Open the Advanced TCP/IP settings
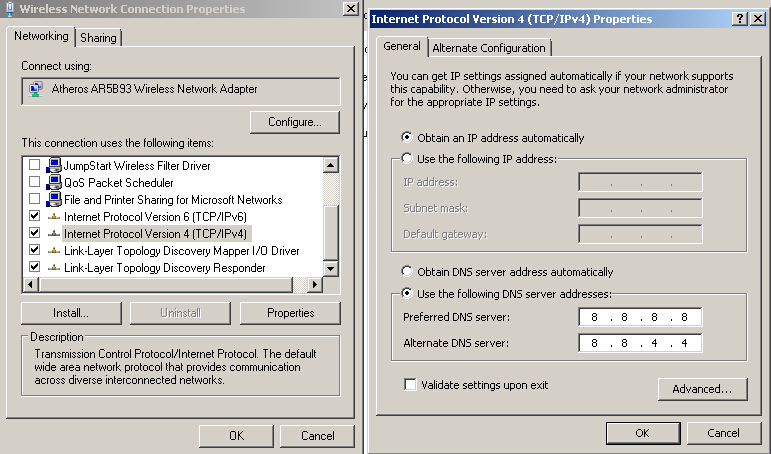Image resolution: width=771 pixels, height=454 pixels. pos(702,389)
